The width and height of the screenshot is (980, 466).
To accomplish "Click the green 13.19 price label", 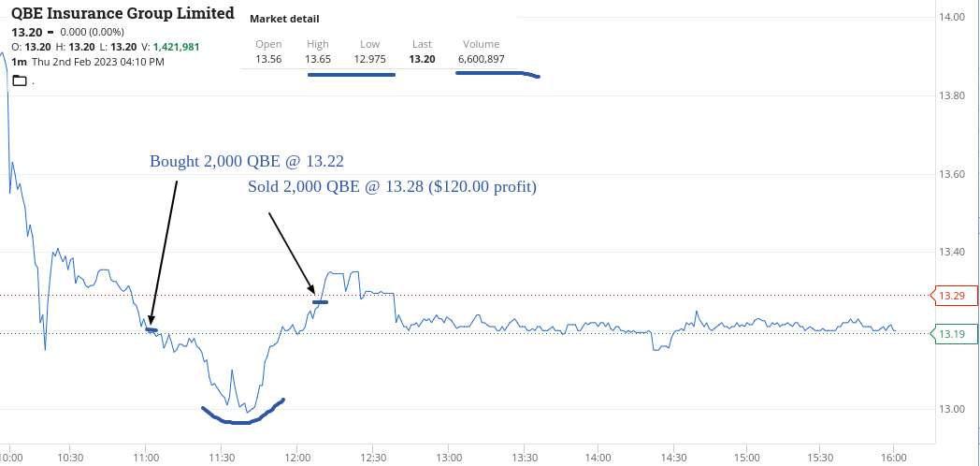I will click(954, 334).
